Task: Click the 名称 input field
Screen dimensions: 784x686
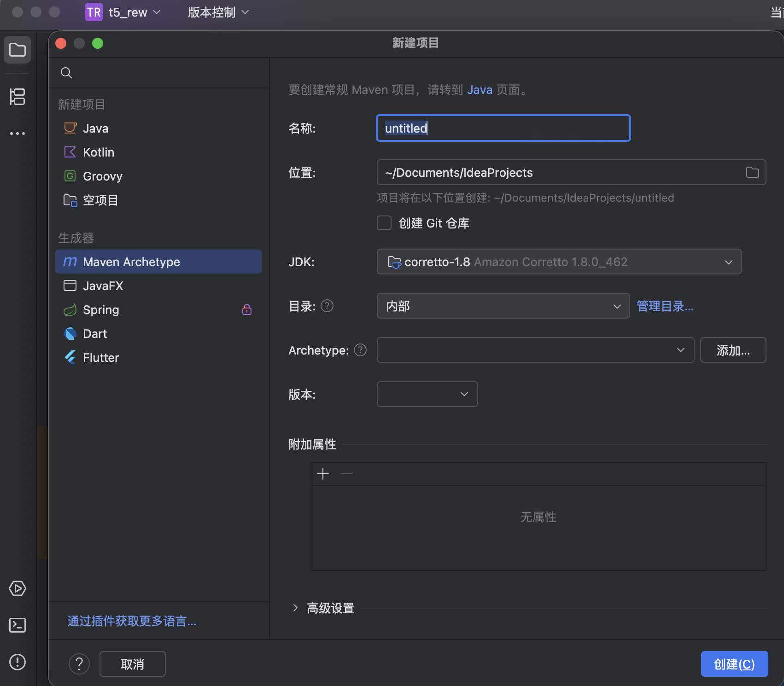Action: point(503,128)
